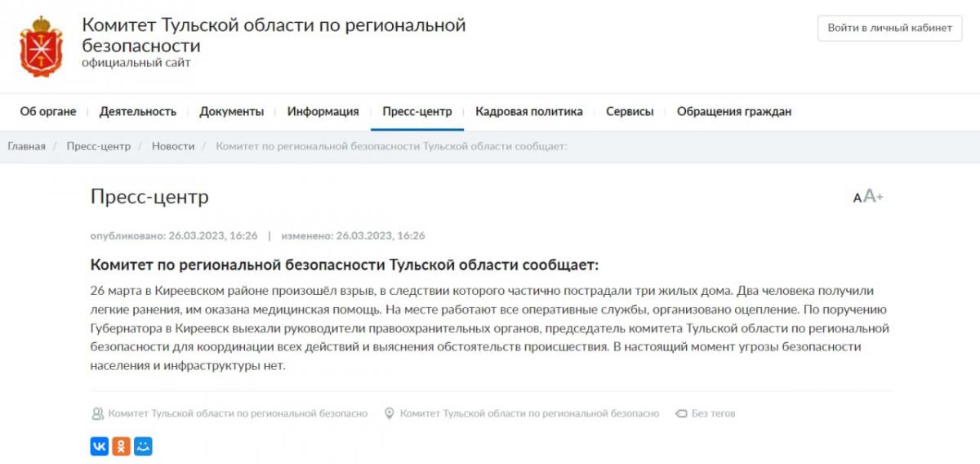Image resolution: width=980 pixels, height=464 pixels.
Task: Click the people icon before committee name
Action: point(98,413)
